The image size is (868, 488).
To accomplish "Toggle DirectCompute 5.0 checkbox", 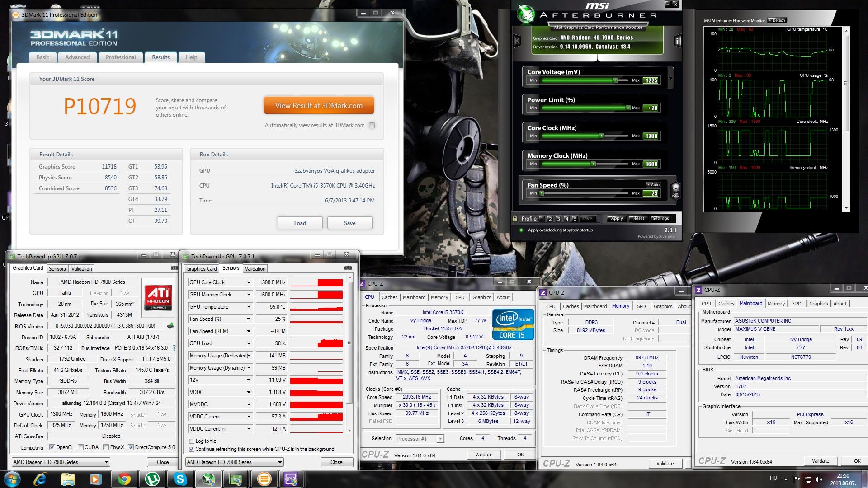I will [x=131, y=447].
